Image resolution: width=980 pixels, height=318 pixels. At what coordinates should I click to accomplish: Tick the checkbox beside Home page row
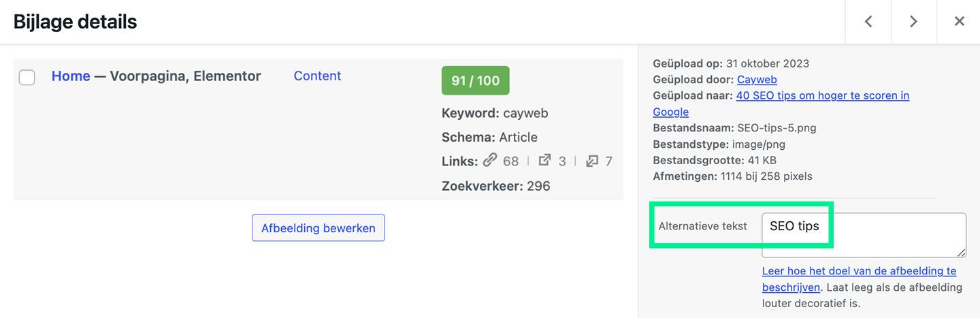(27, 77)
